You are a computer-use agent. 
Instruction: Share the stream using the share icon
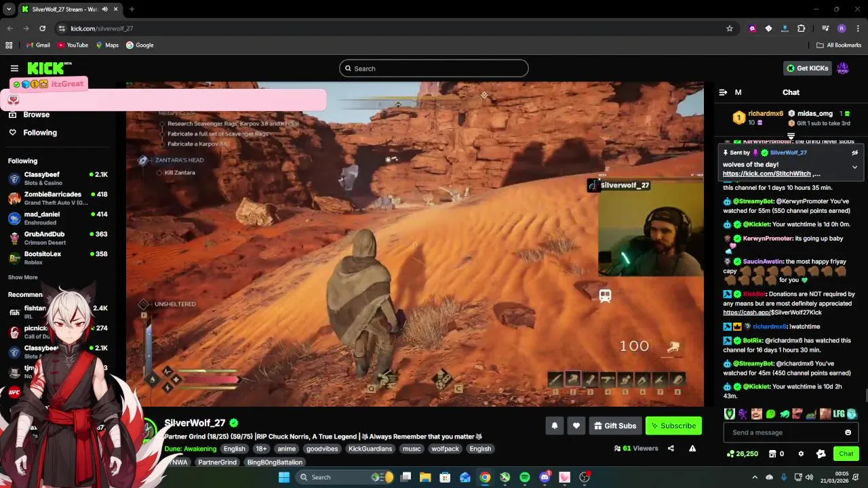tap(671, 448)
